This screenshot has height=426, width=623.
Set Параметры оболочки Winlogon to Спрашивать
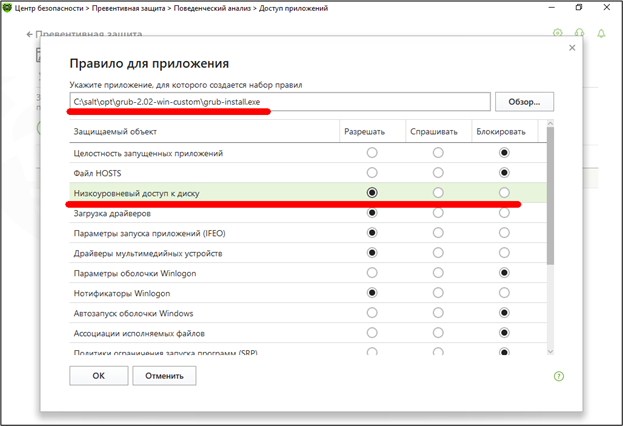(438, 273)
